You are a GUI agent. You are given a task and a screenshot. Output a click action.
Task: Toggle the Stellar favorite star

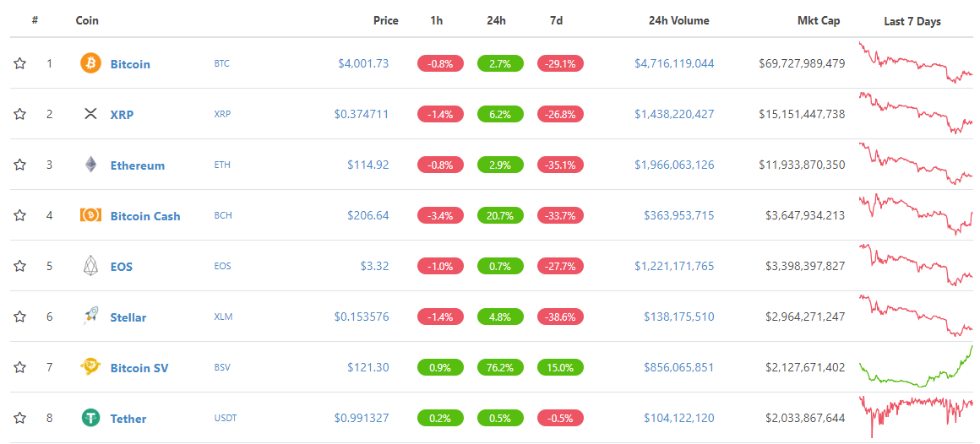click(20, 317)
